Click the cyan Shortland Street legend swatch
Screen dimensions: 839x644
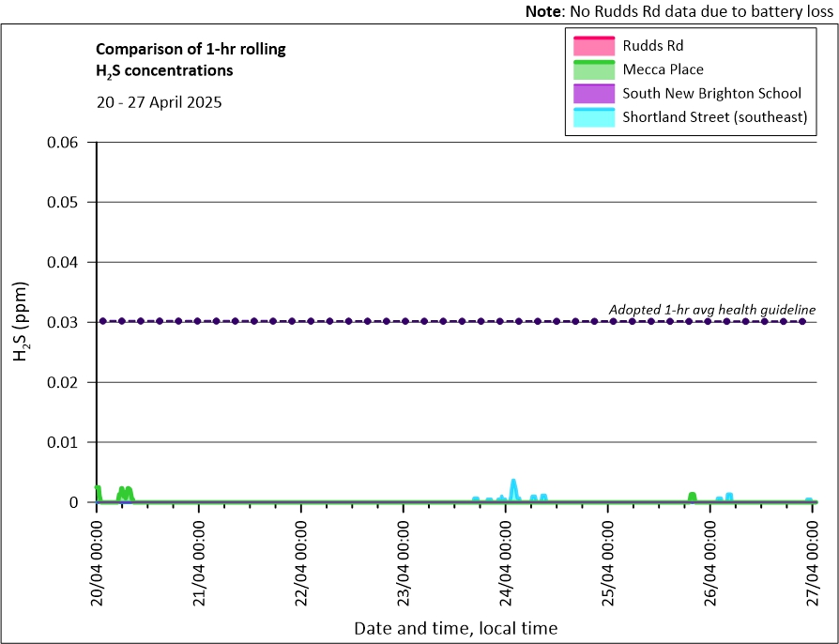(x=591, y=118)
